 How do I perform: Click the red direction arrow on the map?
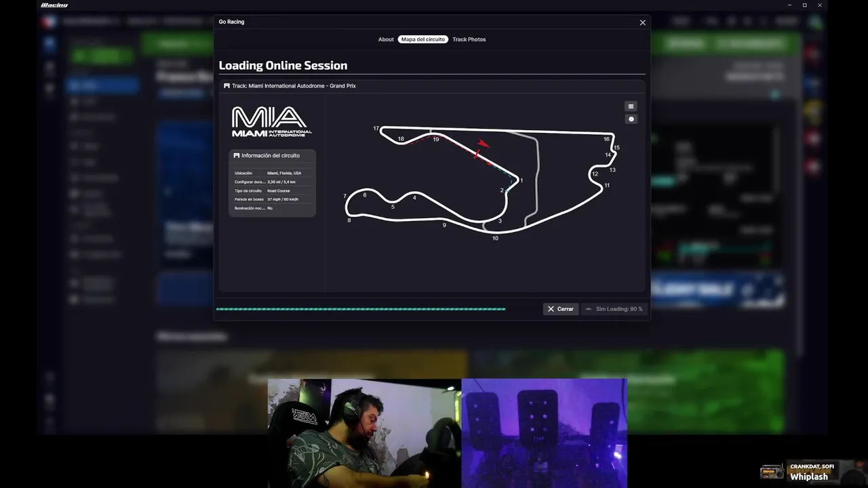(484, 143)
